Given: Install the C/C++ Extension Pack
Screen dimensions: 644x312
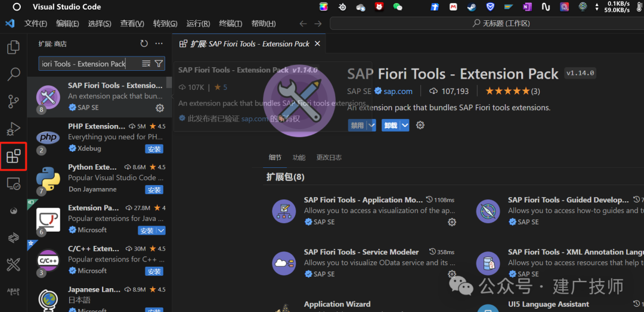Looking at the screenshot, I should (154, 272).
